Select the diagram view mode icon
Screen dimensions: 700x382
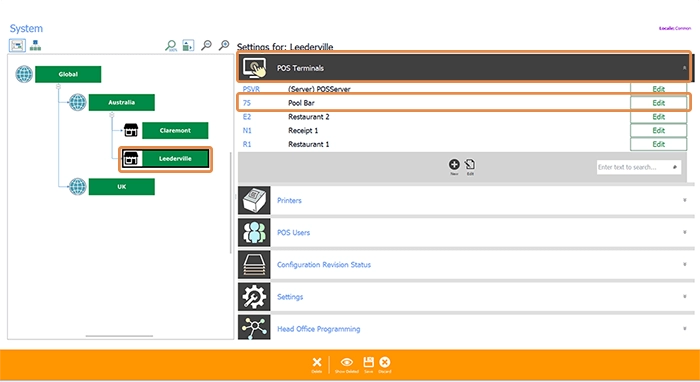(x=17, y=45)
